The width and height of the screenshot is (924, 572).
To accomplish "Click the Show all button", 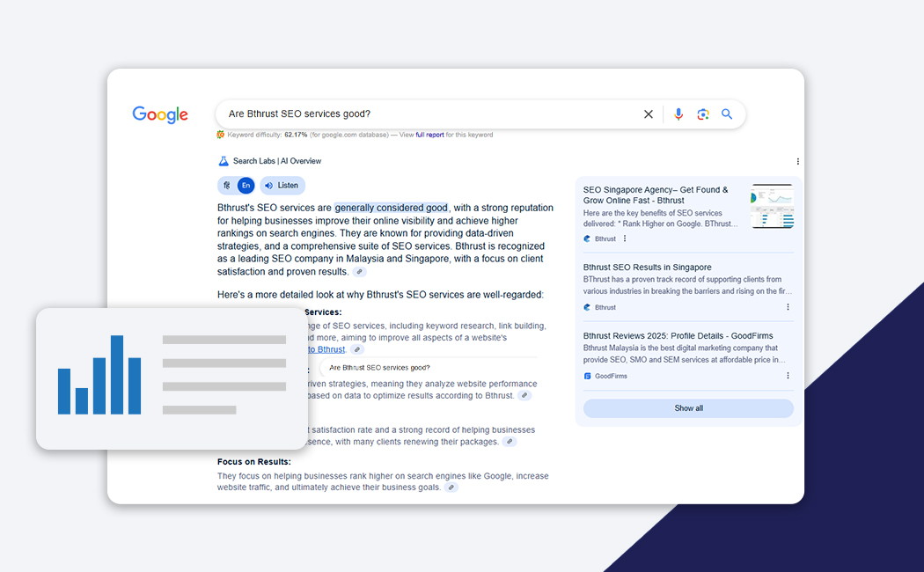I will tap(688, 408).
